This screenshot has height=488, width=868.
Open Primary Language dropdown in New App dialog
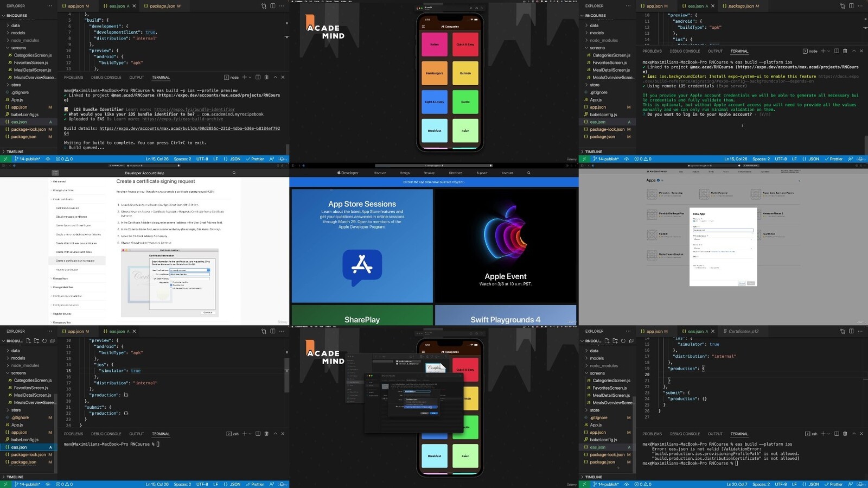[x=723, y=239]
